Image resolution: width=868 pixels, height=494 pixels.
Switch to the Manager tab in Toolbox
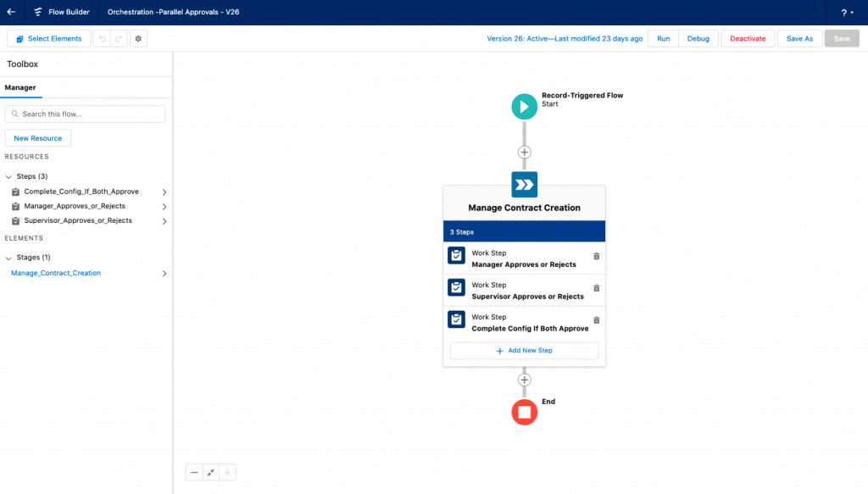click(x=21, y=87)
